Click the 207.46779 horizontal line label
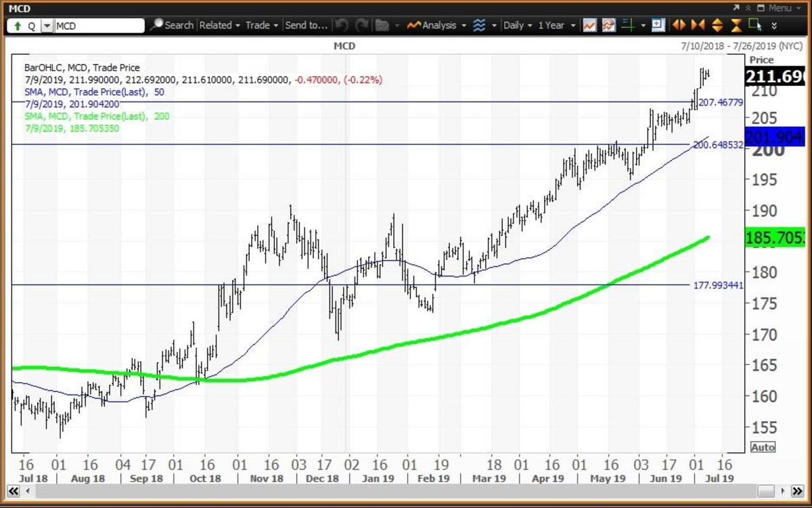The image size is (812, 508). click(721, 102)
